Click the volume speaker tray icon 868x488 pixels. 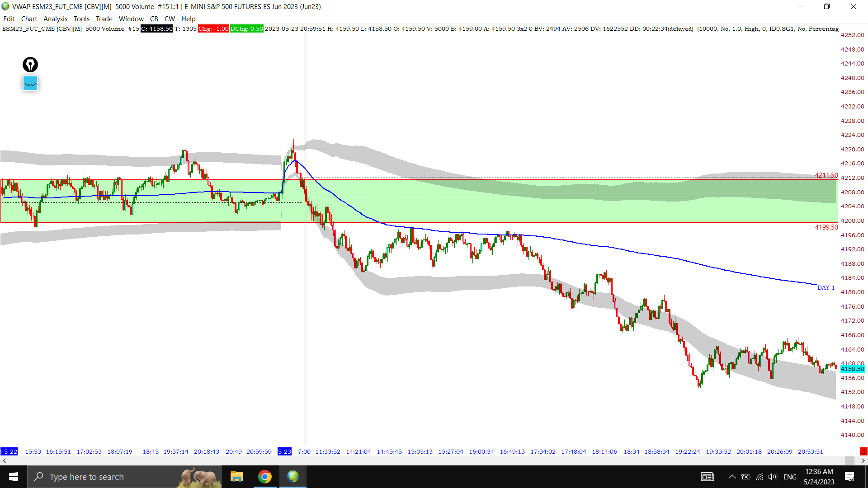click(773, 477)
